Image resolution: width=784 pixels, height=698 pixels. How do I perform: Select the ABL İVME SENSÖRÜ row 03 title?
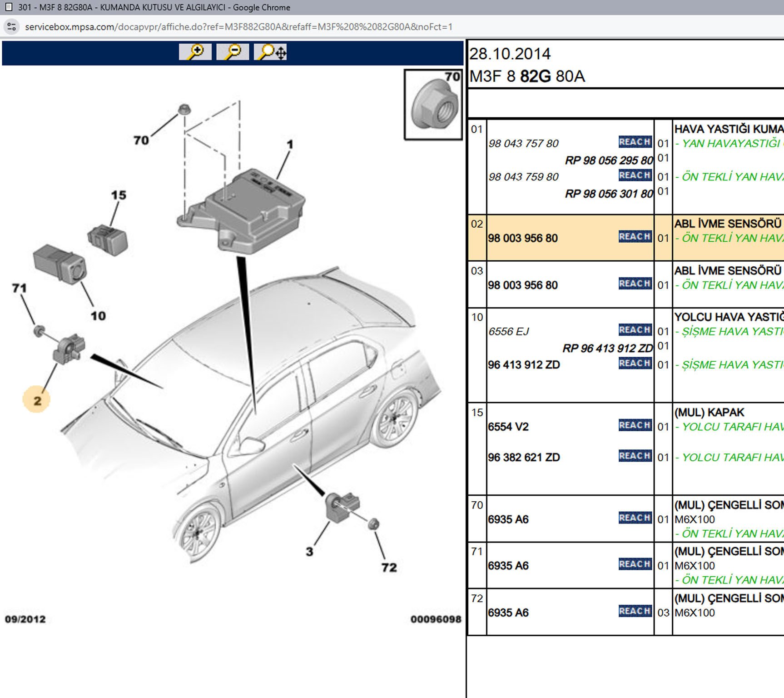(x=727, y=271)
